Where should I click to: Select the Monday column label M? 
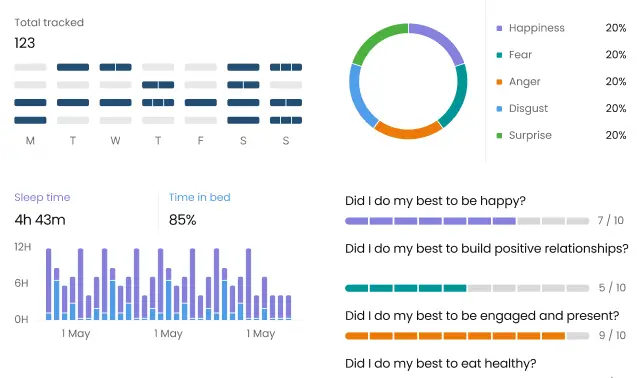[x=30, y=141]
